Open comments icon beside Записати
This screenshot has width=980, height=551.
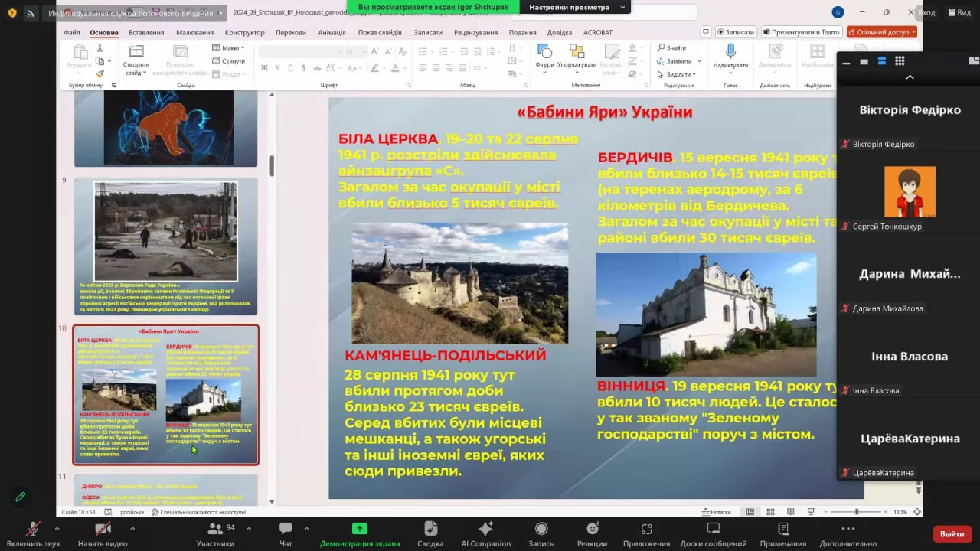tap(706, 32)
